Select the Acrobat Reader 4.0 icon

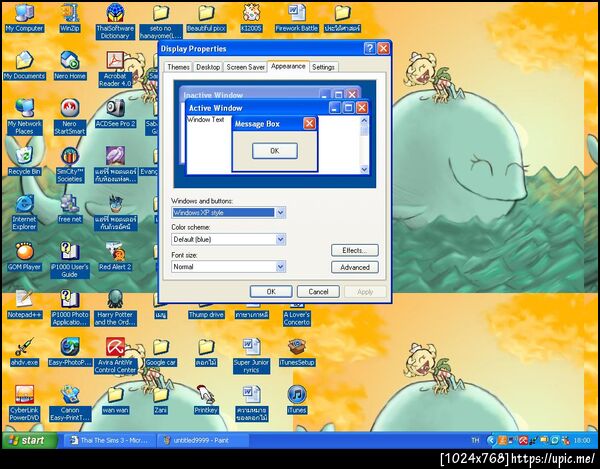click(115, 69)
